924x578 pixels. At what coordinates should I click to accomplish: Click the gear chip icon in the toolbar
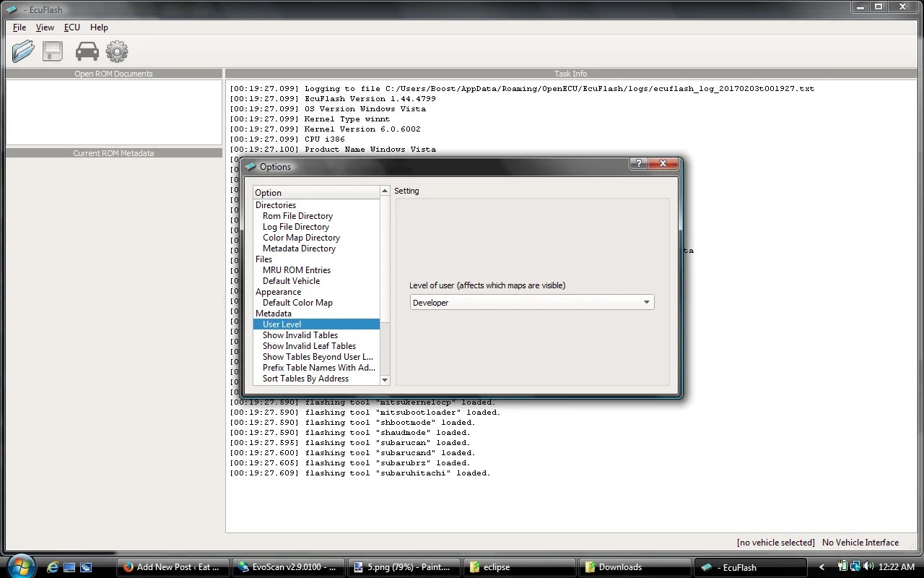click(x=117, y=51)
